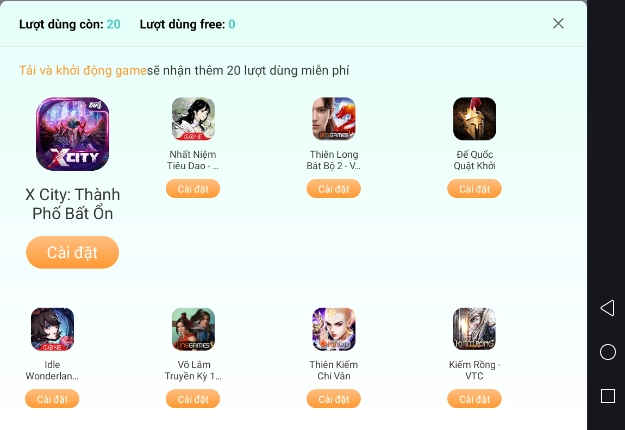625x430 pixels.
Task: Select the Thiên Long Bát Bộ 2 icon
Action: (334, 119)
